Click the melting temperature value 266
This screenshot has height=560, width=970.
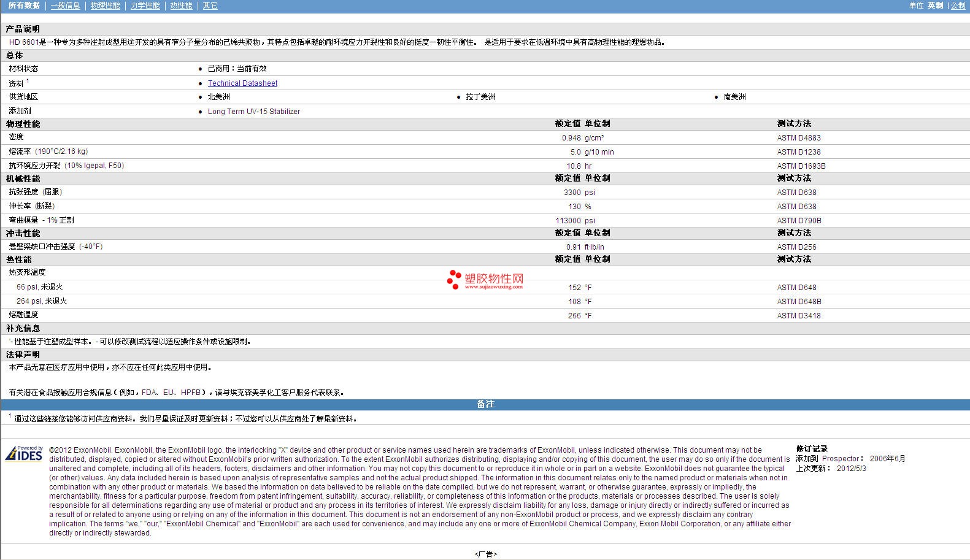tap(574, 316)
